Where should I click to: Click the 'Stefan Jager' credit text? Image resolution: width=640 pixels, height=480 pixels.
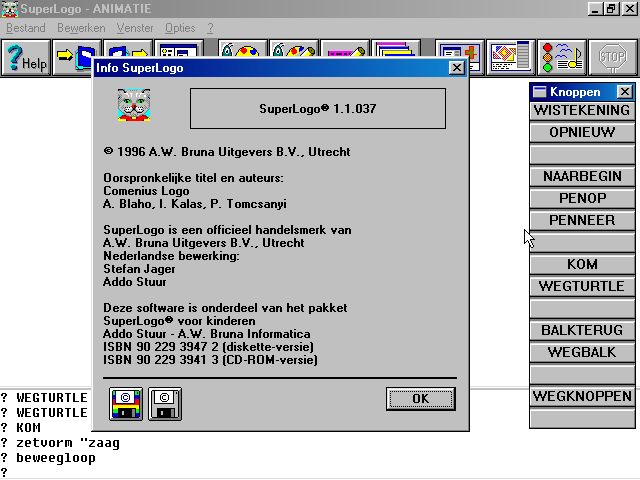[139, 269]
